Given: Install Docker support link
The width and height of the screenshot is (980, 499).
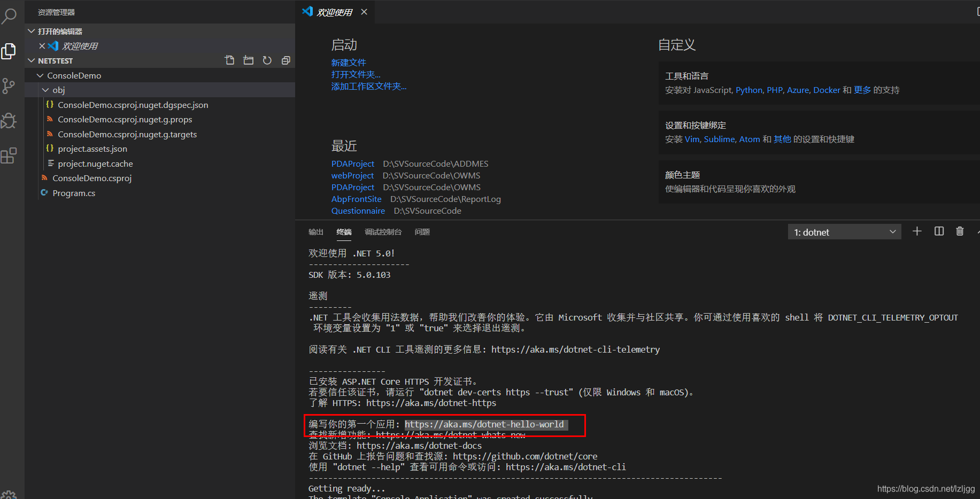Looking at the screenshot, I should [x=827, y=90].
